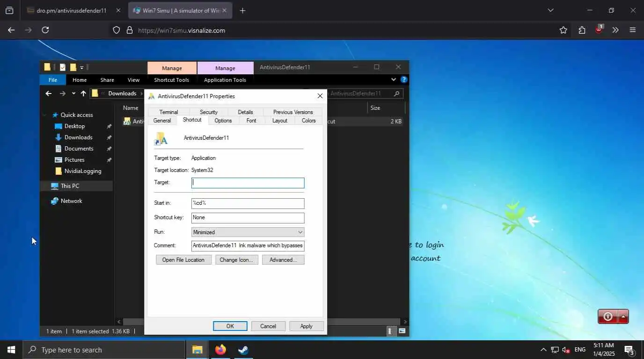This screenshot has width=644, height=359.
Task: Switch to details view button
Action: point(390,331)
